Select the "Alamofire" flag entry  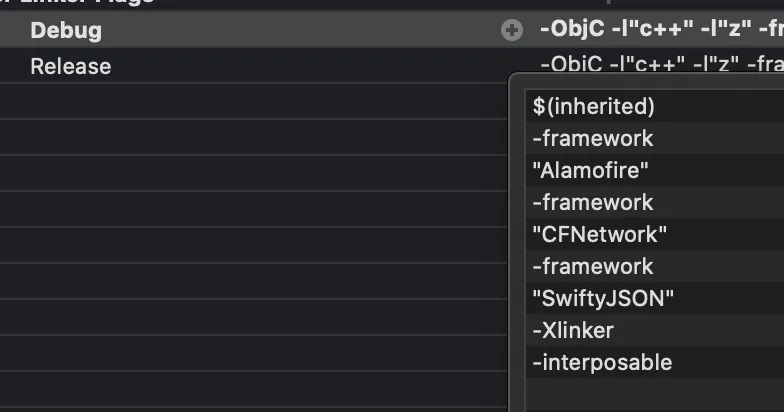click(x=591, y=170)
